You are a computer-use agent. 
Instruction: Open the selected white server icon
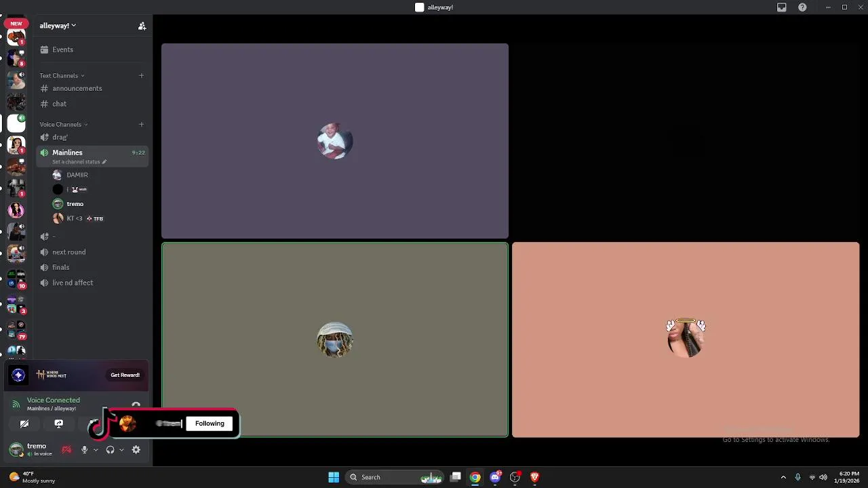(16, 123)
